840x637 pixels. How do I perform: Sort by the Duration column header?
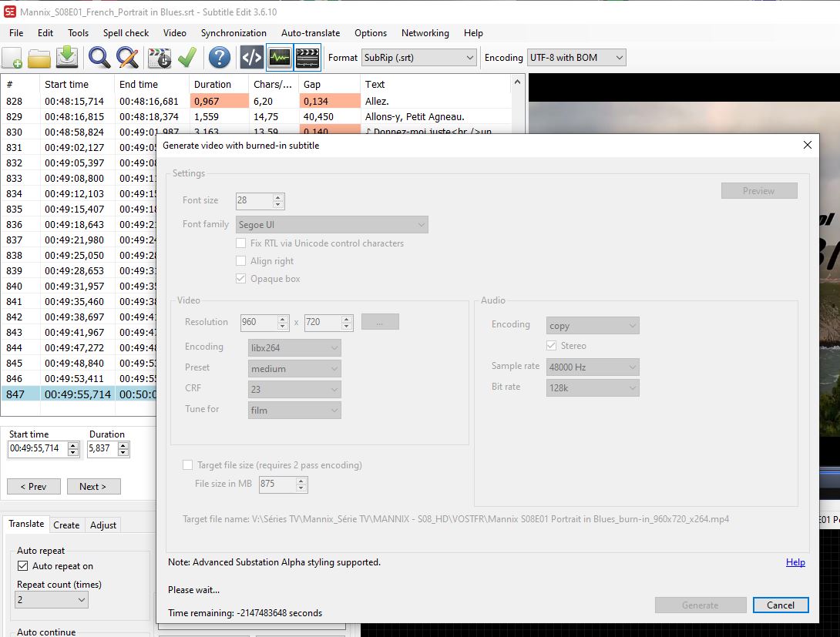pyautogui.click(x=219, y=84)
